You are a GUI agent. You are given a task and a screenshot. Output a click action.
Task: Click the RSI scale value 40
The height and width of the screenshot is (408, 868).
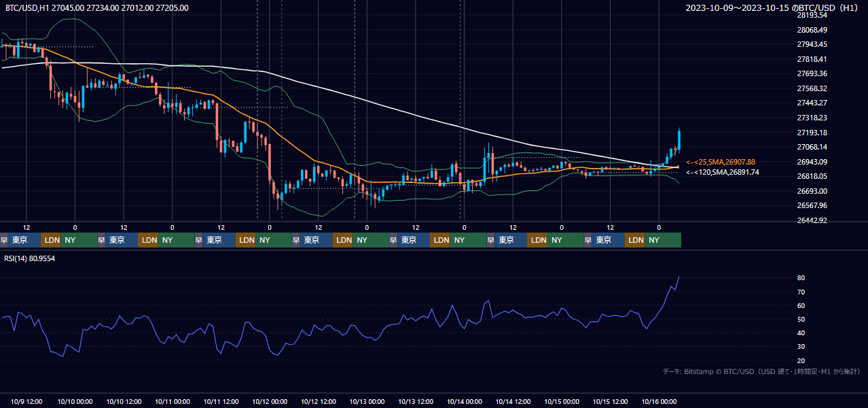click(801, 333)
